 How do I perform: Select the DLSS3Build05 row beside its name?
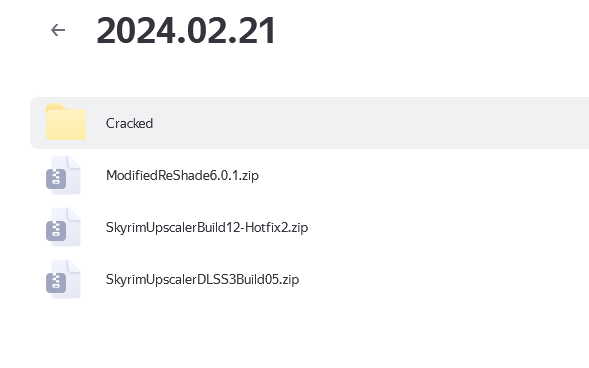pyautogui.click(x=432, y=279)
